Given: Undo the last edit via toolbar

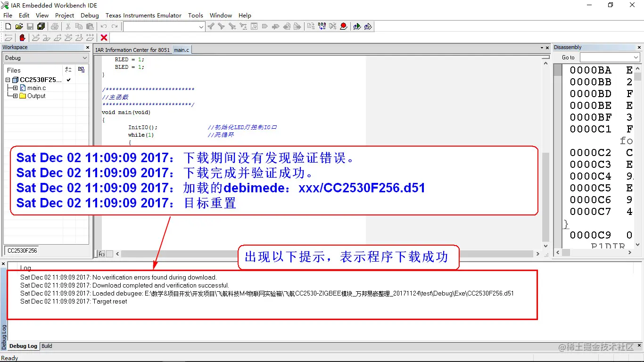Looking at the screenshot, I should [104, 26].
